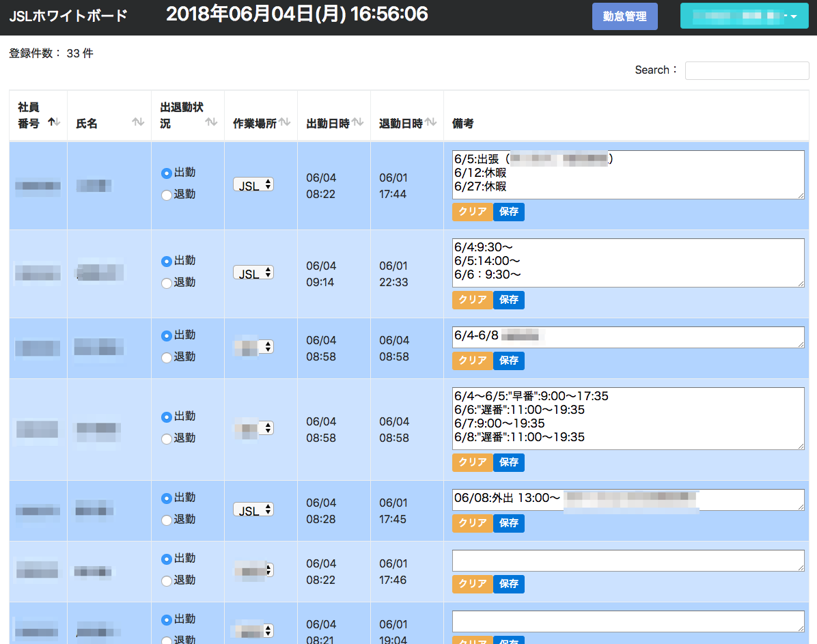Click 保存 in the 06/01 17:46 row

coord(508,584)
